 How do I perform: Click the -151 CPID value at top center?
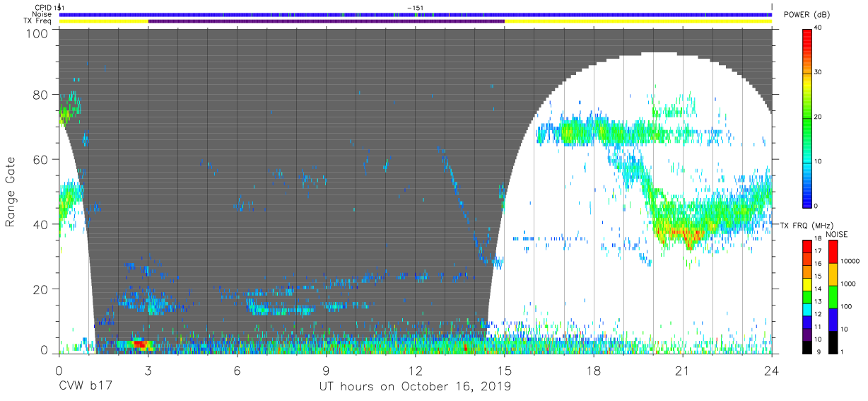coord(415,7)
